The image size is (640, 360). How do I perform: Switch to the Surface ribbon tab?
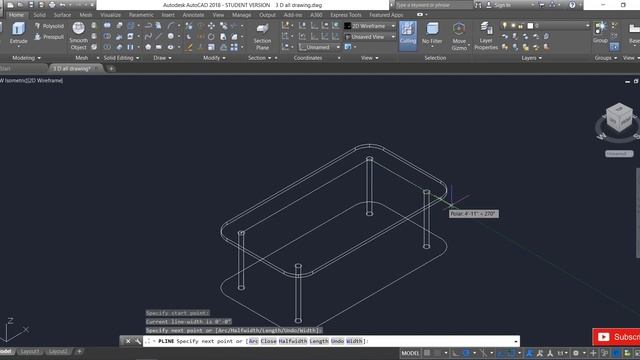[x=62, y=15]
